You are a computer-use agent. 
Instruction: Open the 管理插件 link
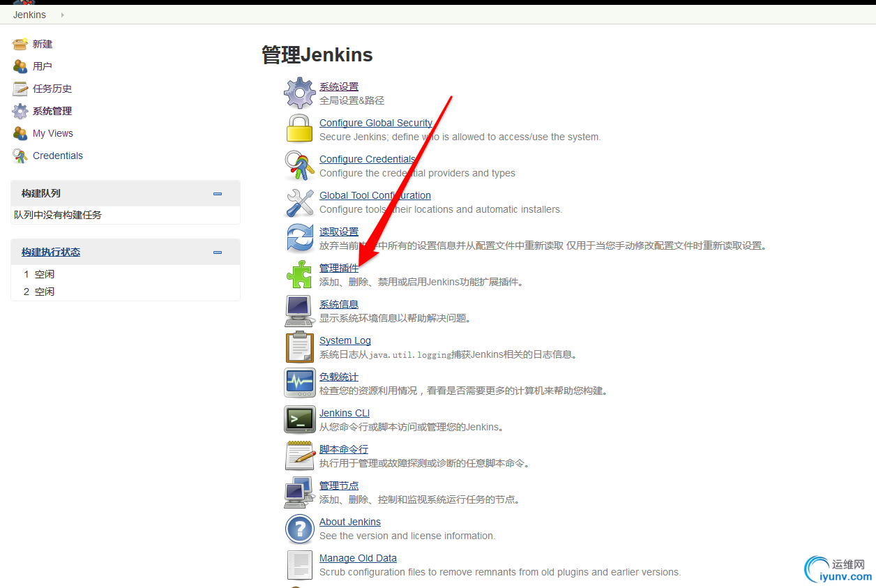(339, 268)
